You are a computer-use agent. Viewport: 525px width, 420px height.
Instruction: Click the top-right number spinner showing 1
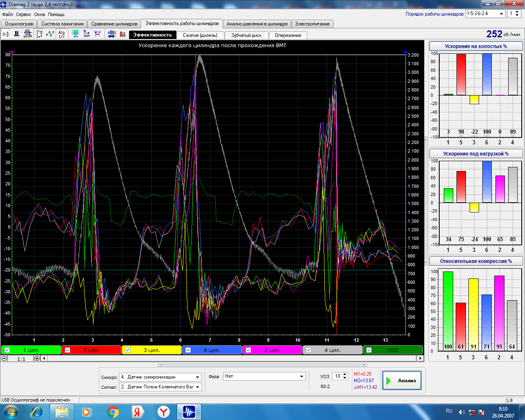click(x=514, y=14)
